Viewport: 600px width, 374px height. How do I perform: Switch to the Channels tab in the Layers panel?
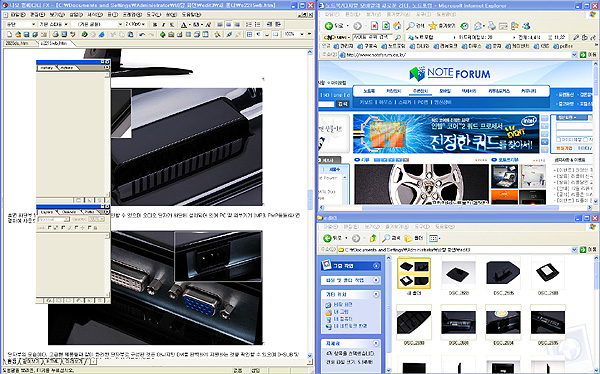click(69, 212)
